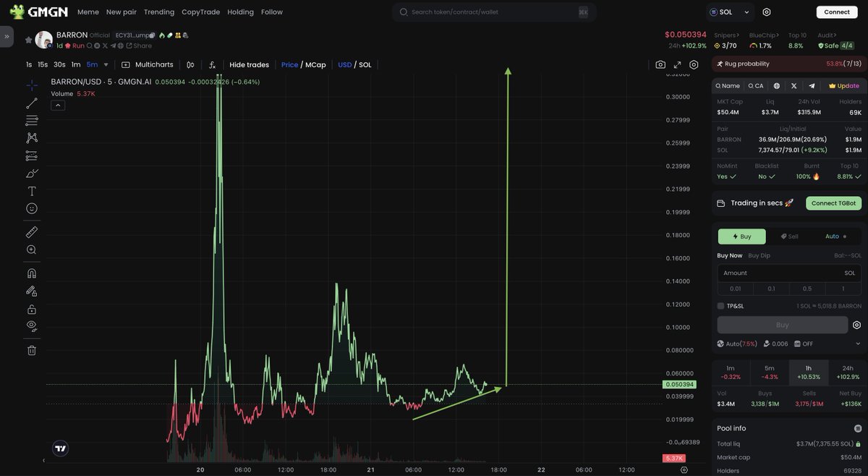The width and height of the screenshot is (868, 476).
Task: Add BARRON to favorites with star
Action: 28,40
